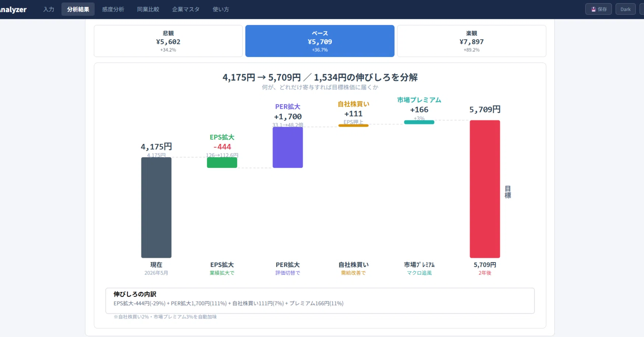Click the teal 市場プレミアム bar
This screenshot has width=644, height=337.
pyautogui.click(x=419, y=122)
